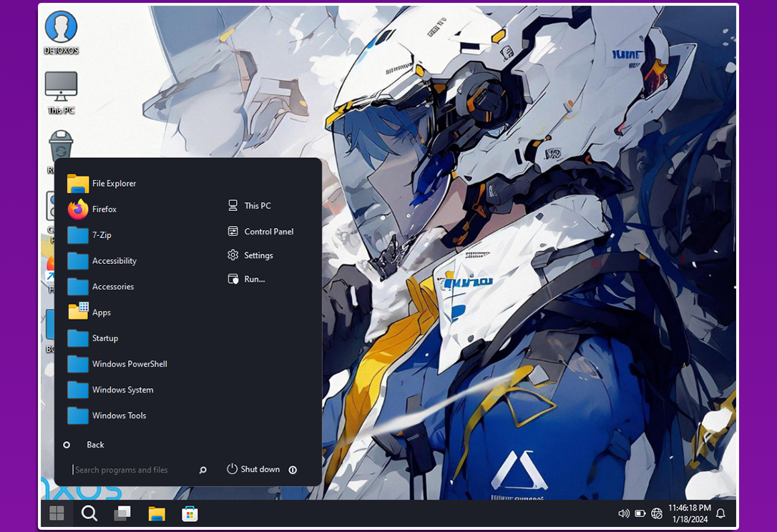Expand the Windows PowerShell folder
The image size is (777, 532).
click(x=129, y=364)
